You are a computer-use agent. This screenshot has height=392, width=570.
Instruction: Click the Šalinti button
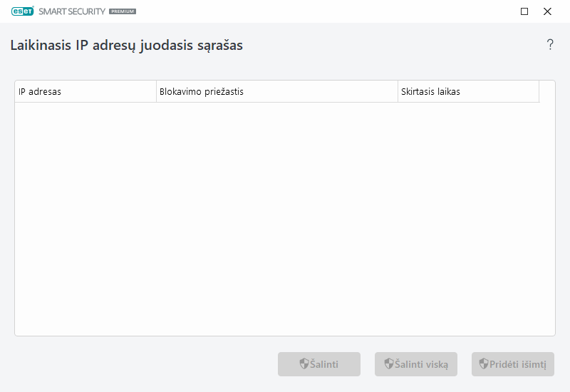pyautogui.click(x=319, y=364)
